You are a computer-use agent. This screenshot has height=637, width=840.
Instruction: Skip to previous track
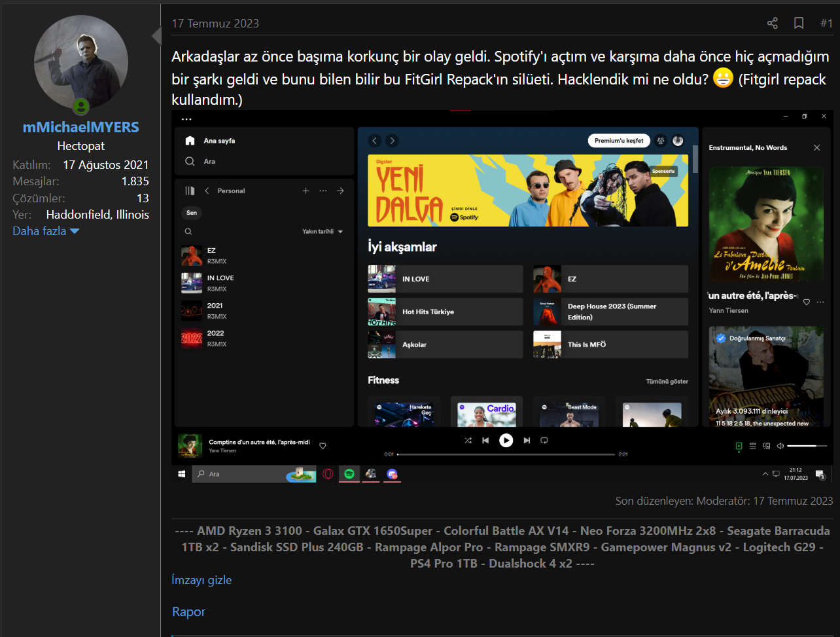485,441
